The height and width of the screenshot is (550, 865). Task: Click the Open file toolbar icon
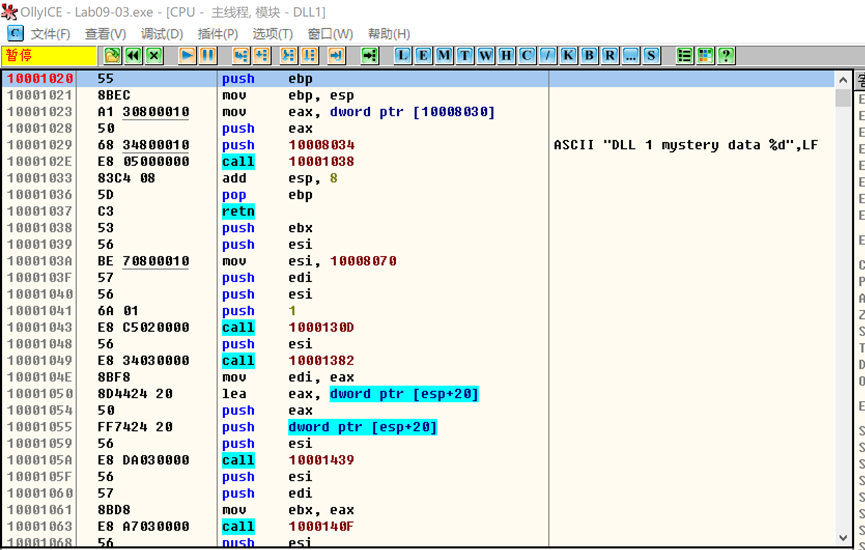(112, 55)
